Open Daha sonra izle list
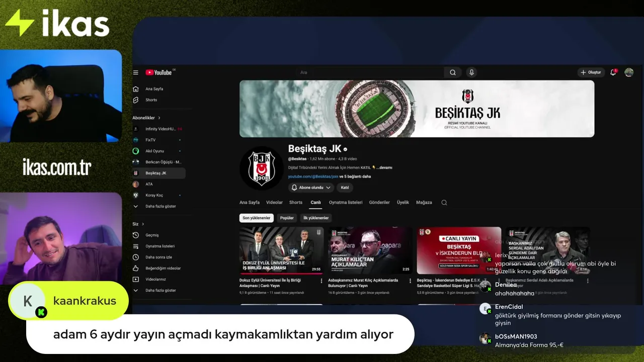This screenshot has height=362, width=644. coord(158,257)
